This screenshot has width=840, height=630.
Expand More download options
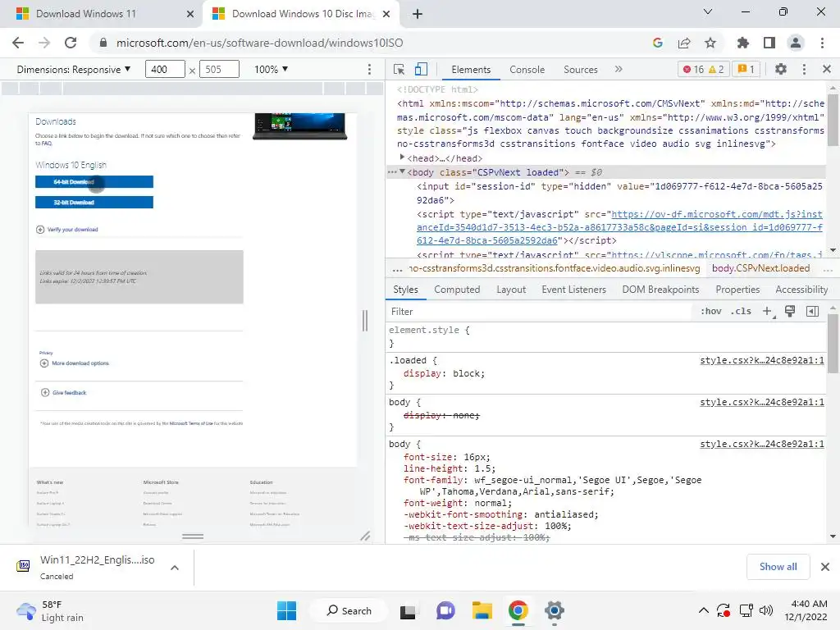[75, 363]
